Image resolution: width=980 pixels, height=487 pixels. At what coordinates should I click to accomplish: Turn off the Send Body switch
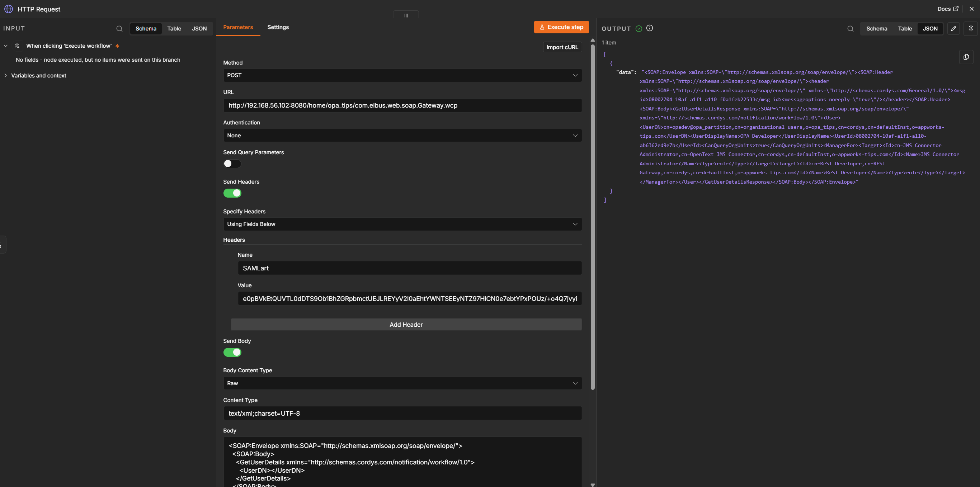point(232,352)
